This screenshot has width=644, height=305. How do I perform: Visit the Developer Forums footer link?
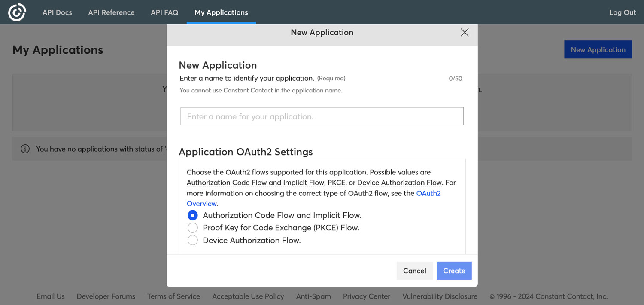(106, 296)
